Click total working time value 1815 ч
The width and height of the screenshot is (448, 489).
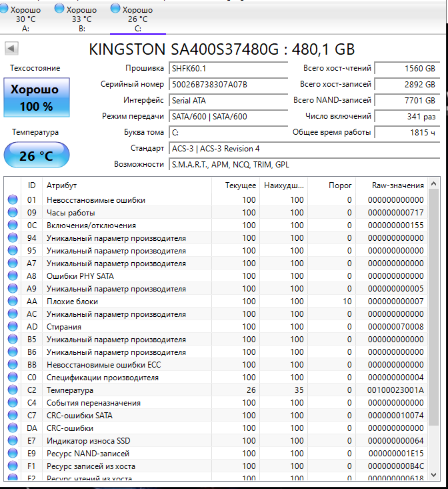pos(407,133)
